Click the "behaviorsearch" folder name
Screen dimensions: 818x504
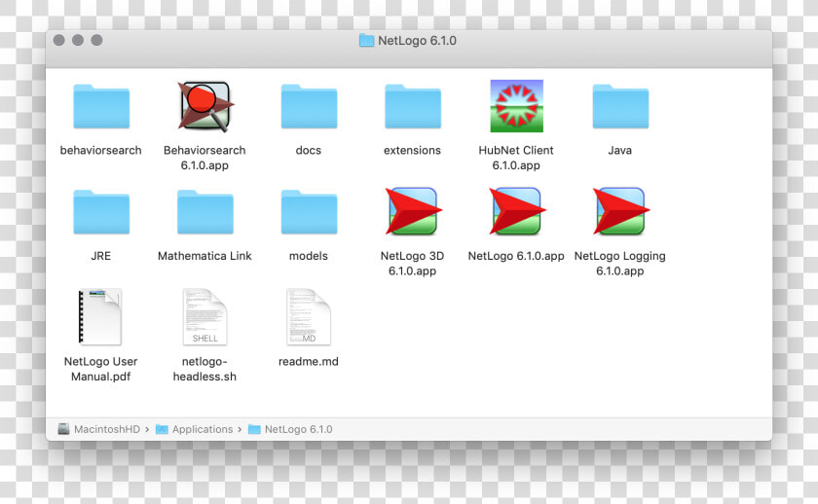pos(100,150)
